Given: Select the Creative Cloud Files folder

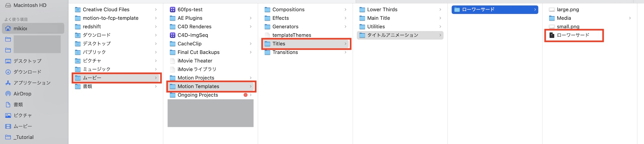Looking at the screenshot, I should tap(106, 10).
